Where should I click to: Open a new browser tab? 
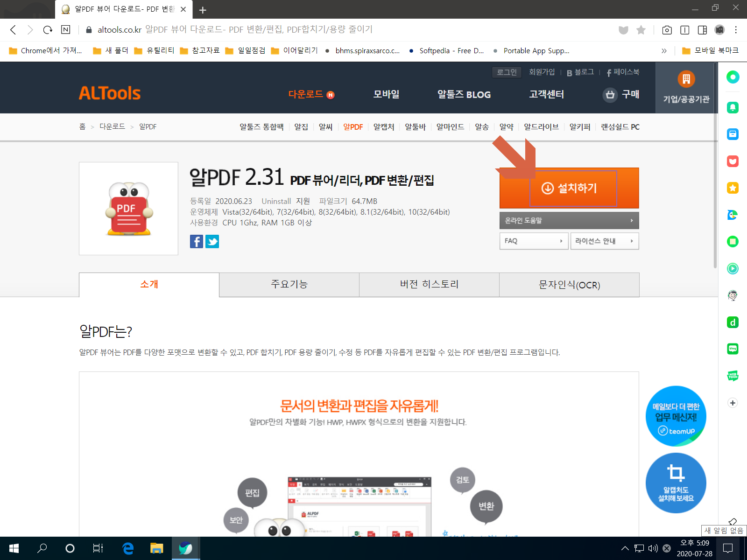[203, 10]
